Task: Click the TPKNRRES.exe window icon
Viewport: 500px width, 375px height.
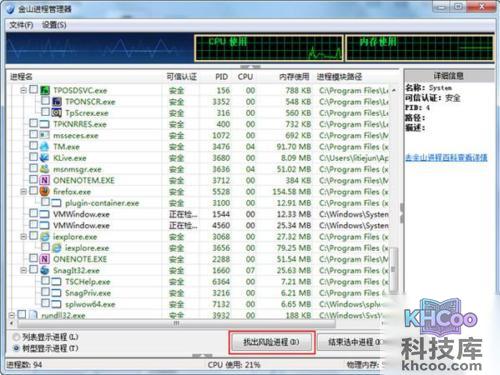Action: [x=45, y=124]
